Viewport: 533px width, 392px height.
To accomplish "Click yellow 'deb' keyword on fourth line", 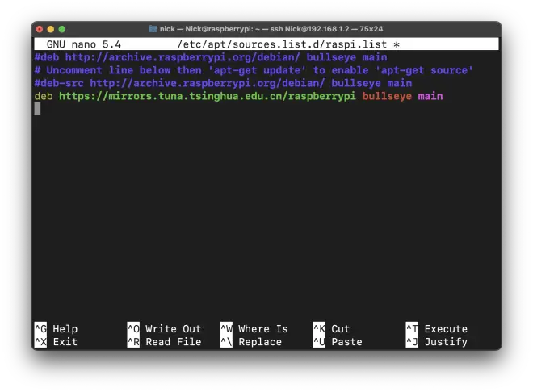I will 44,96.
